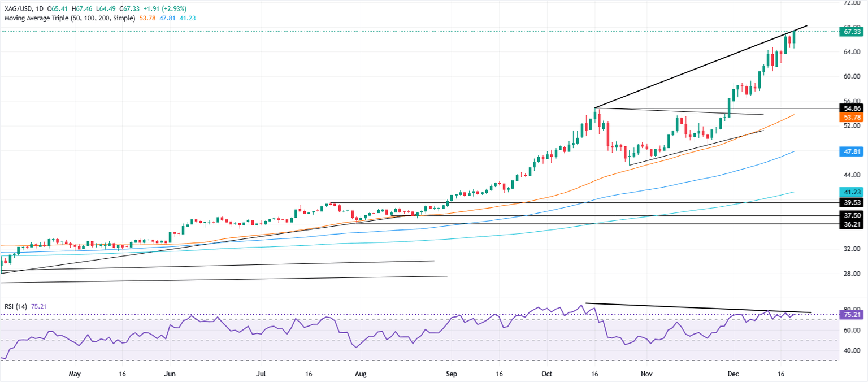This screenshot has width=868, height=382.
Task: Select the Moving Average Triple indicator legend
Action: (x=70, y=18)
